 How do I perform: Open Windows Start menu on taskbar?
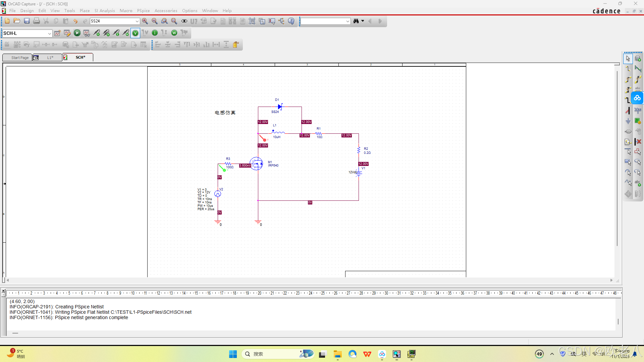[x=233, y=354]
